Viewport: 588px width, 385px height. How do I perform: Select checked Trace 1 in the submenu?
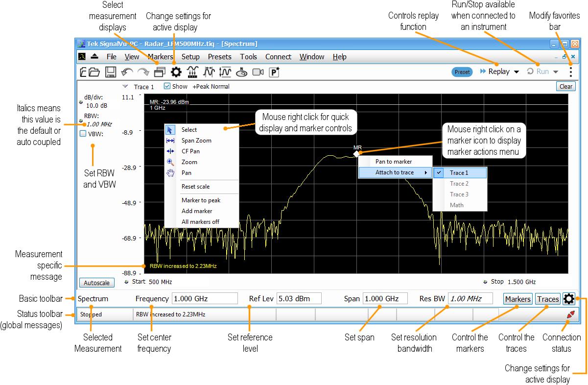click(x=460, y=173)
